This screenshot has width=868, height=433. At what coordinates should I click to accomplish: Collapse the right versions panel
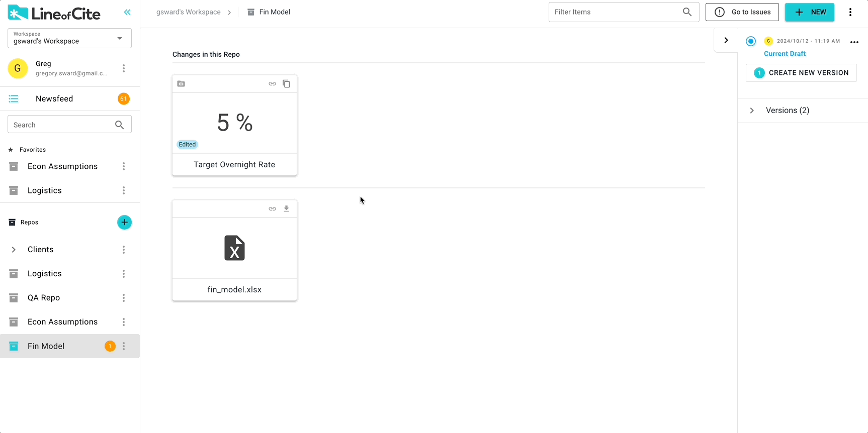(x=726, y=40)
